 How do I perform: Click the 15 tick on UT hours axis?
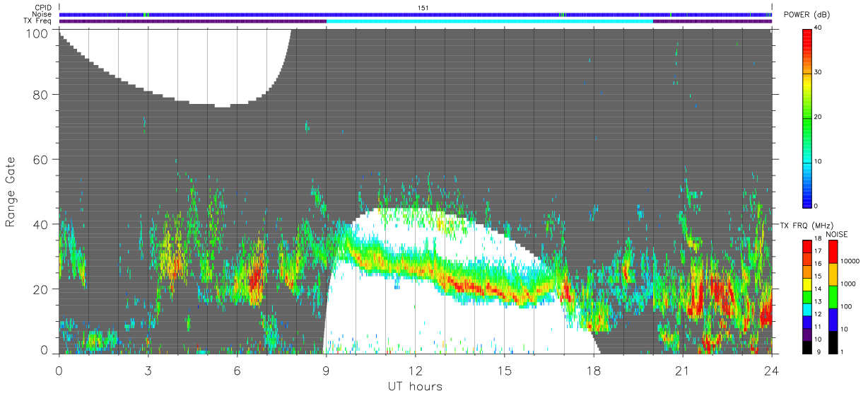(x=504, y=371)
